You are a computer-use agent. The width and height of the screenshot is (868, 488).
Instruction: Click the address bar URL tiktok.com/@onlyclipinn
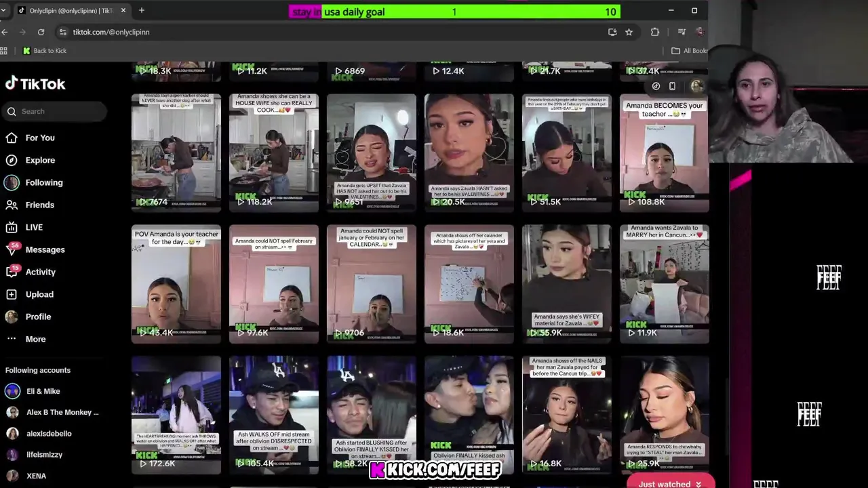111,32
